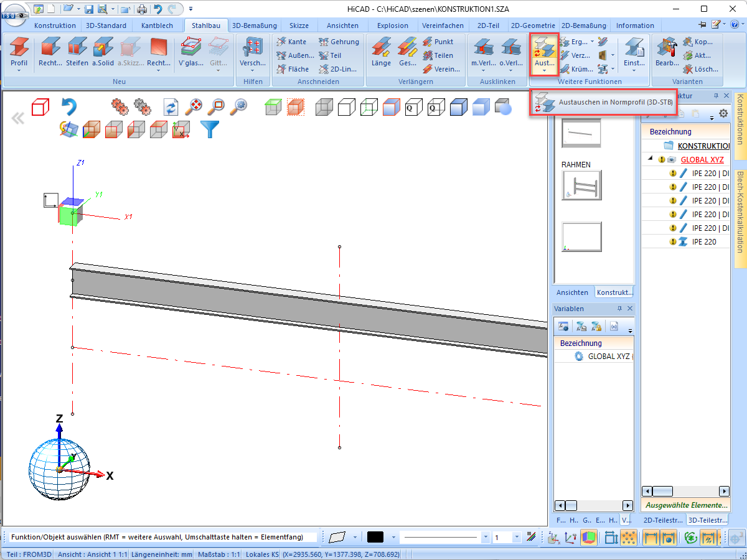This screenshot has height=560, width=747.
Task: Select the last IPE 220 tree entry
Action: (703, 241)
